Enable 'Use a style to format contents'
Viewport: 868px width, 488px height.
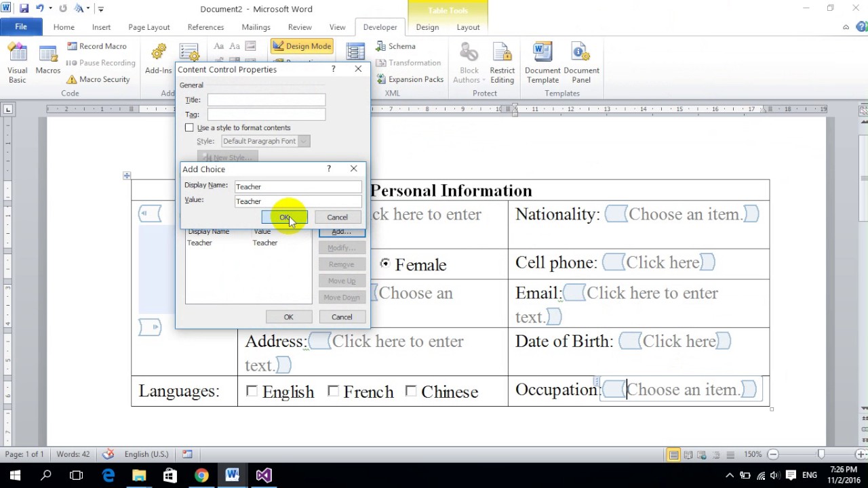click(x=189, y=127)
